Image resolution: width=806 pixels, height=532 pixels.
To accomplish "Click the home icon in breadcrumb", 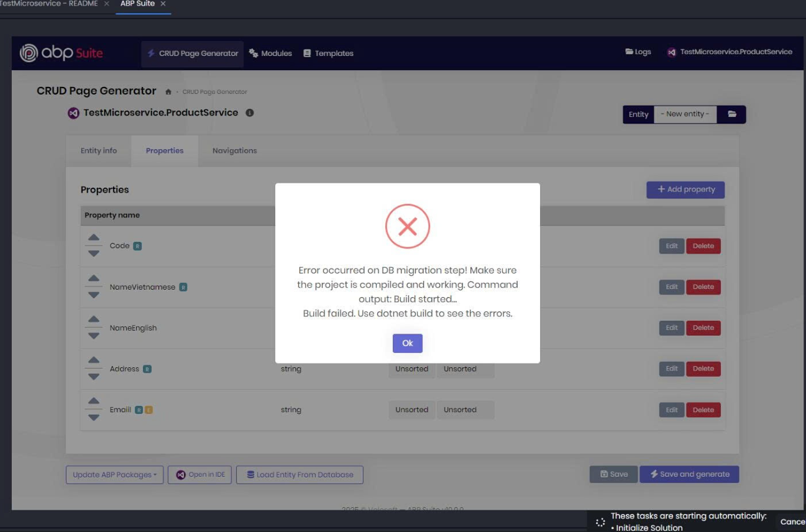I will (168, 92).
